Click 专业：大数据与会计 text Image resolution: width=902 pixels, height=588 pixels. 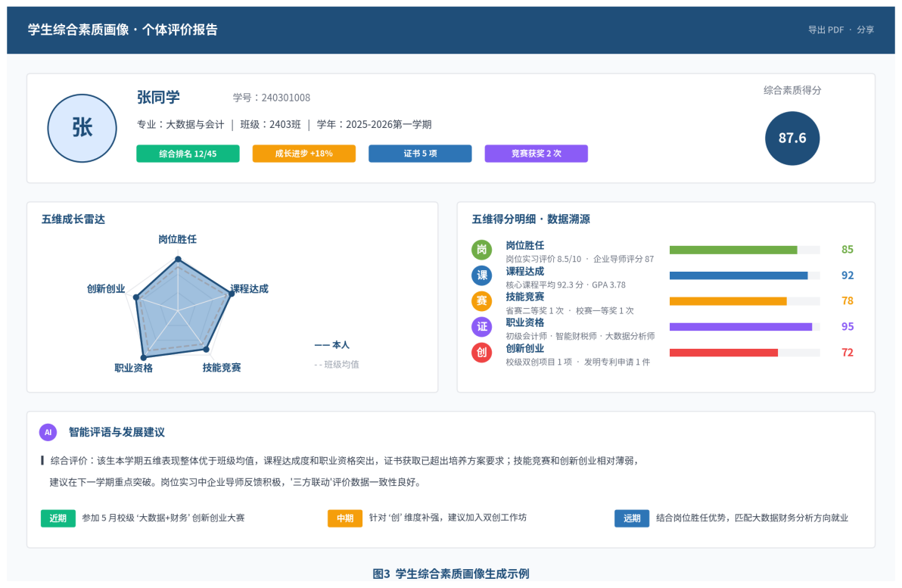point(181,125)
